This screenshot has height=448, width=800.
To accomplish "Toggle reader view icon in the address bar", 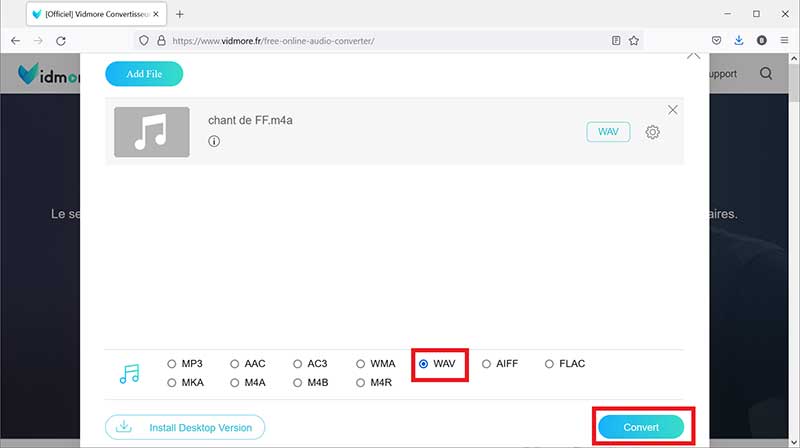I will [616, 41].
